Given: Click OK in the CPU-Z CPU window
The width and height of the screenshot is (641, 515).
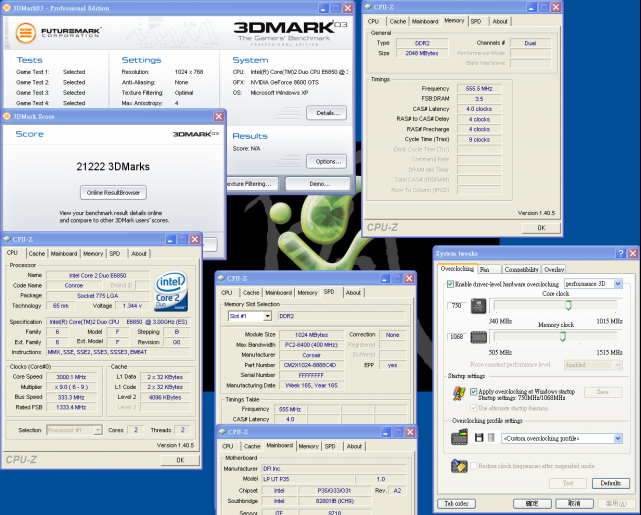Looking at the screenshot, I should coord(180,460).
